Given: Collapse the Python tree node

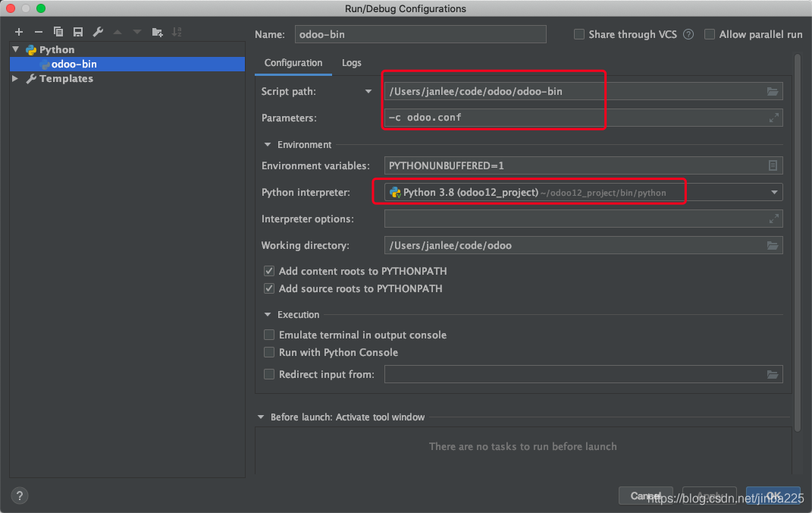Looking at the screenshot, I should pos(15,49).
